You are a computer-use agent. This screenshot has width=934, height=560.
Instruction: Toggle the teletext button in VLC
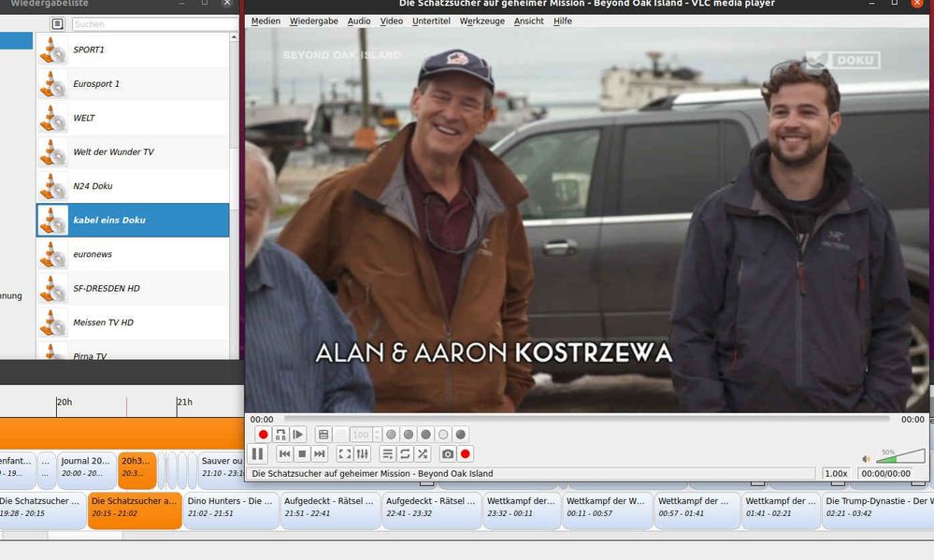(x=323, y=435)
